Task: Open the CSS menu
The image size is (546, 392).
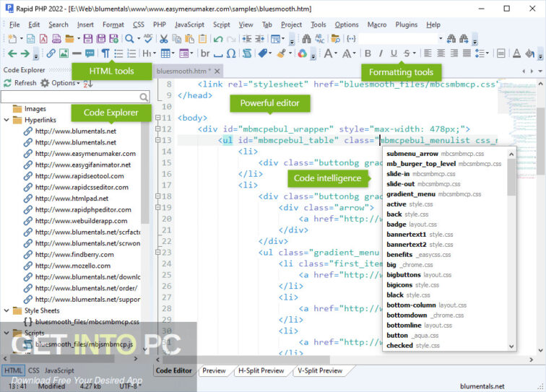Action: 139,25
